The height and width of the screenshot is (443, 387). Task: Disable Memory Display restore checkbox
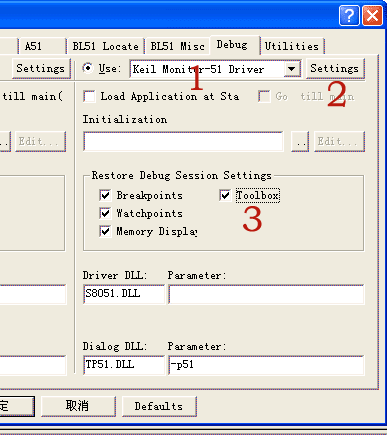click(x=105, y=231)
